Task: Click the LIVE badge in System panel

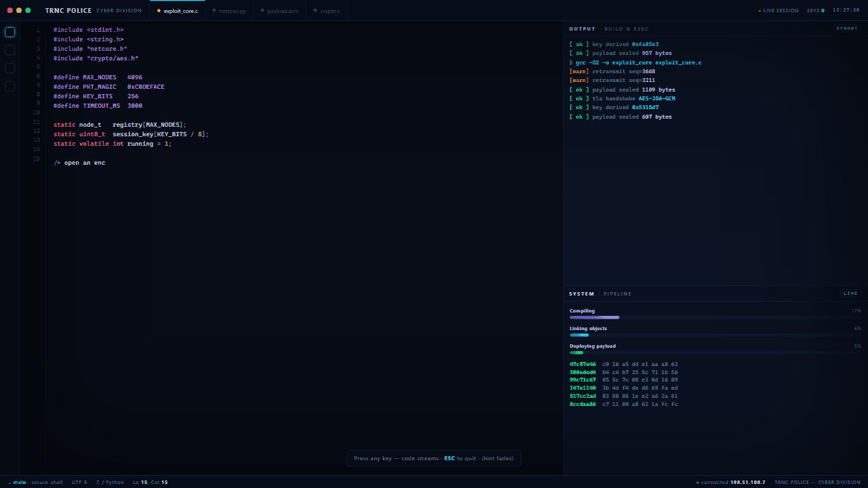Action: pos(850,293)
